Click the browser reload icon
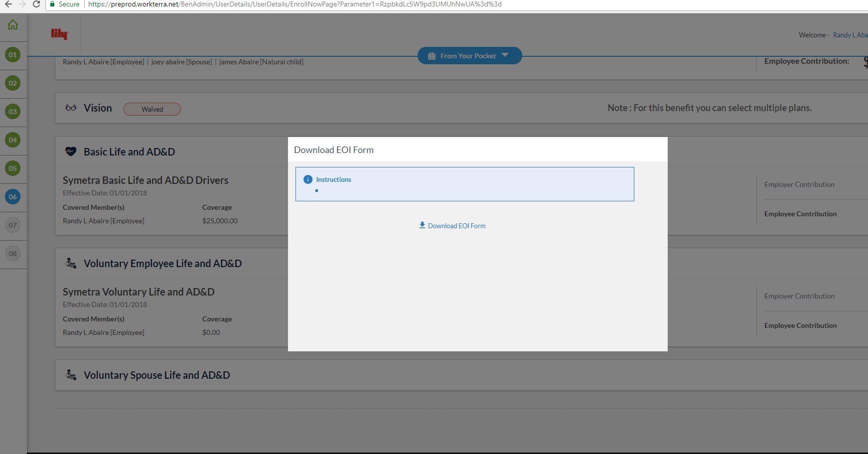 click(x=36, y=4)
